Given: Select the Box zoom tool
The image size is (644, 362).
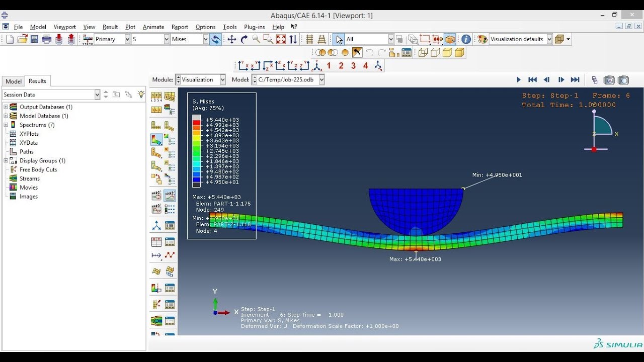Looking at the screenshot, I should [268, 39].
